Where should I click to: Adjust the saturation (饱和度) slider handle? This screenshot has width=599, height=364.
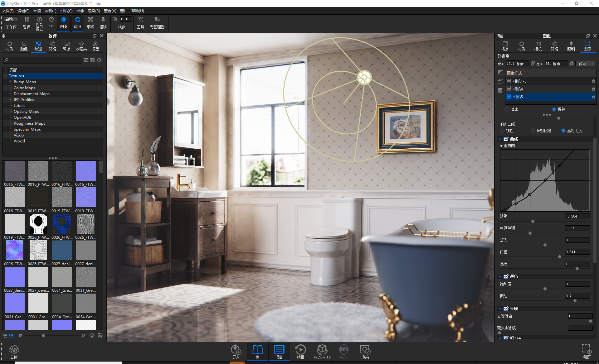tap(545, 289)
